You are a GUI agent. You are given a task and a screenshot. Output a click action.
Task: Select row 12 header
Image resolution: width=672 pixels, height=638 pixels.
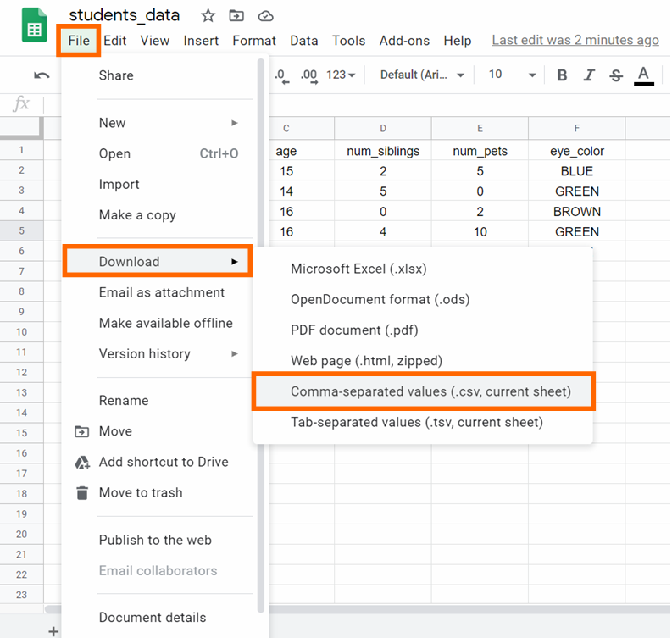click(x=21, y=372)
